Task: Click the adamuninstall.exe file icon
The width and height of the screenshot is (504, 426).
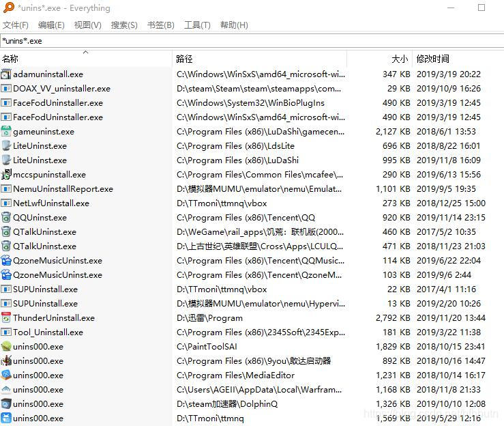Action: tap(5, 74)
